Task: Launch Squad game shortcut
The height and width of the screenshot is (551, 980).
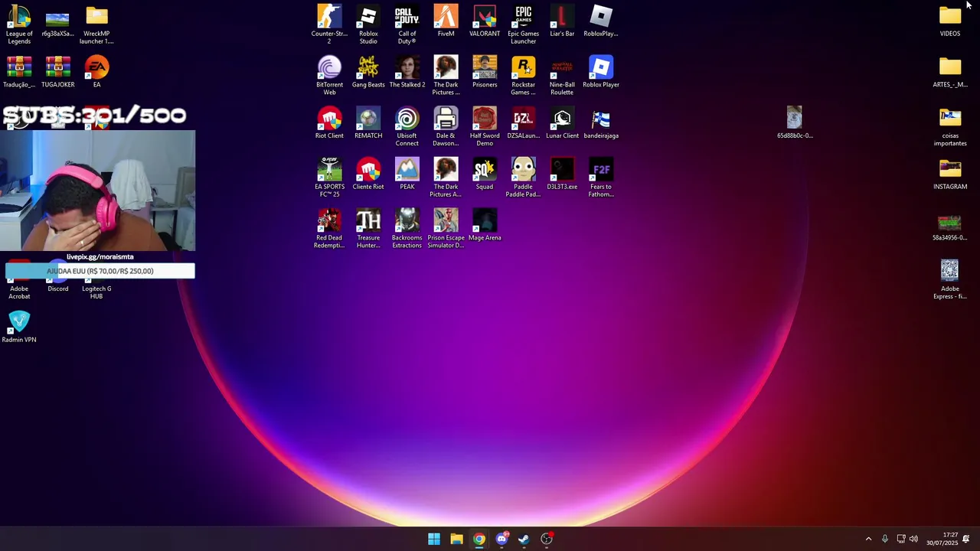Action: click(485, 174)
